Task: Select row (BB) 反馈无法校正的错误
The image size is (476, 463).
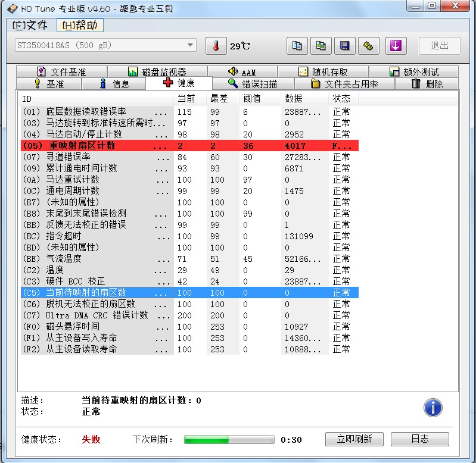Action: [x=189, y=225]
